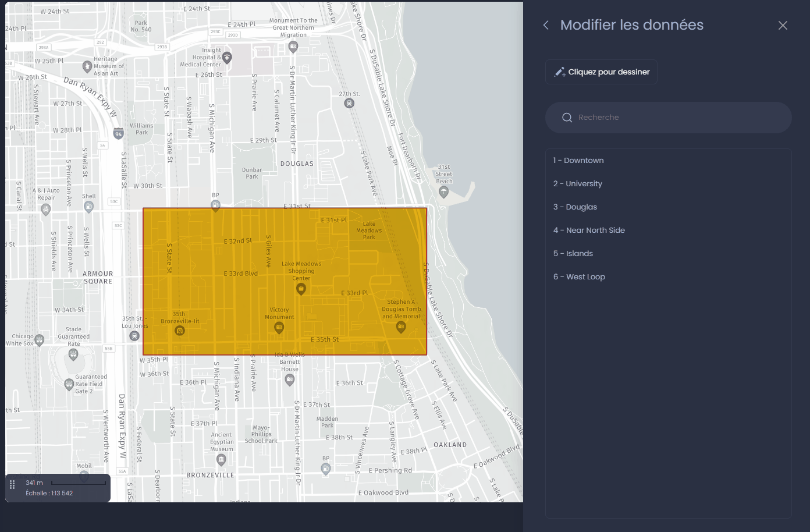Viewport: 810px width, 532px height.
Task: Click the DOUGLAS neighborhood label
Action: 297,164
